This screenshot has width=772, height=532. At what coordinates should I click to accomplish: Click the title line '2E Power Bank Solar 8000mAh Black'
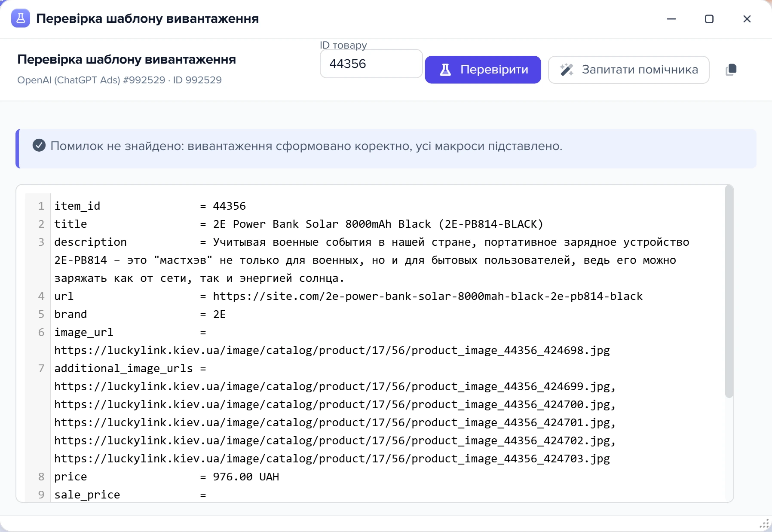tap(378, 224)
